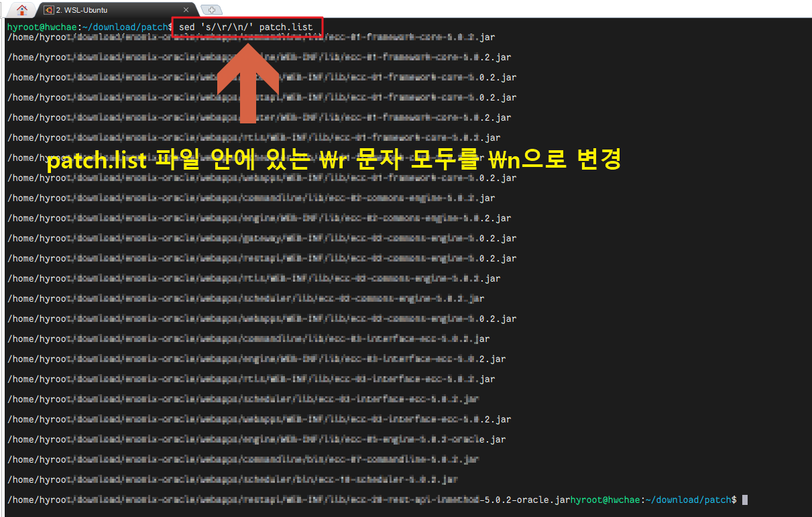
Task: Open a new terminal tab with the plus icon
Action: coord(211,10)
